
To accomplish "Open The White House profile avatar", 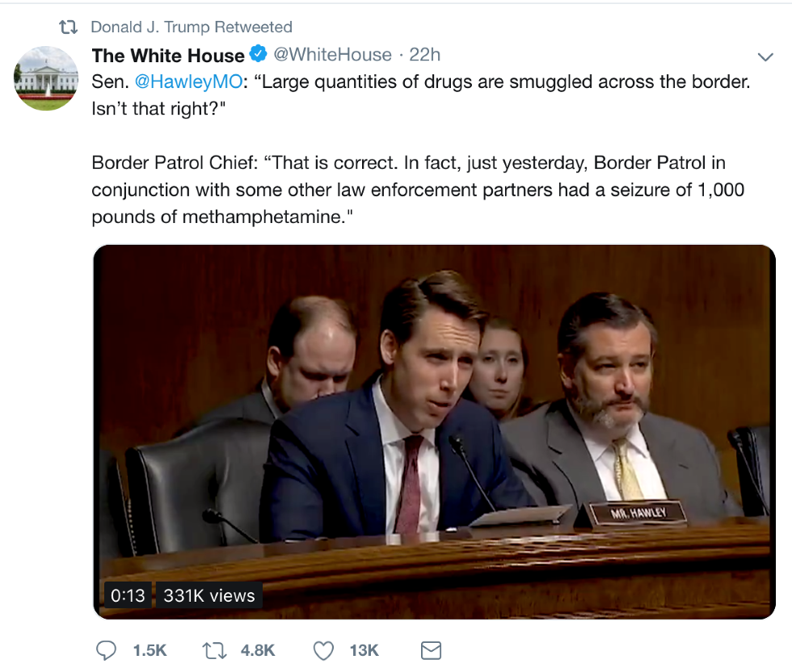I will point(46,78).
